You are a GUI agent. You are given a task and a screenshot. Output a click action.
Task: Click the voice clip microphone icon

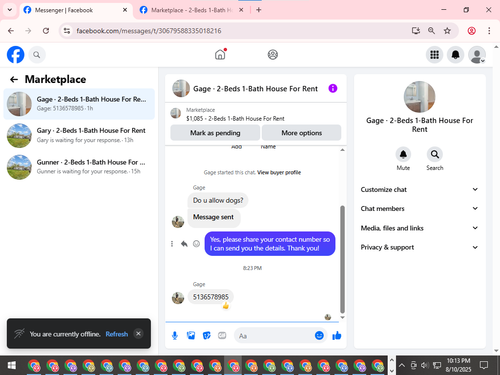(x=175, y=336)
